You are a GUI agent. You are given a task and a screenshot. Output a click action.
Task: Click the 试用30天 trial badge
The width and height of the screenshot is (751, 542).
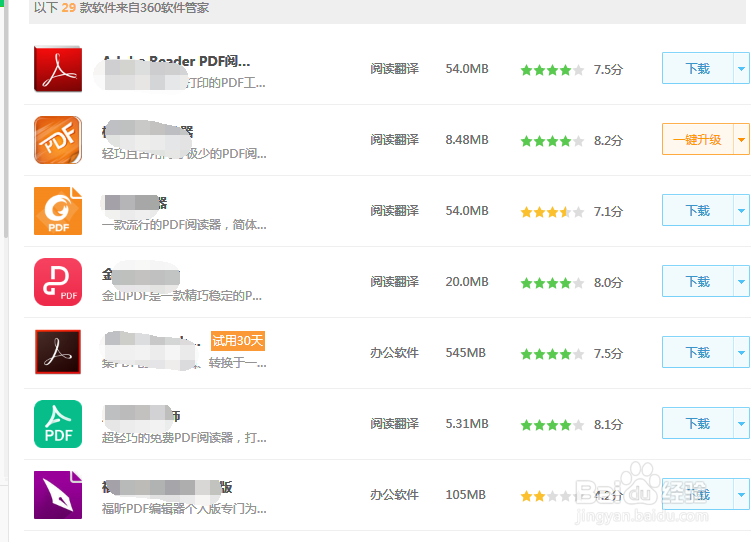pos(238,340)
